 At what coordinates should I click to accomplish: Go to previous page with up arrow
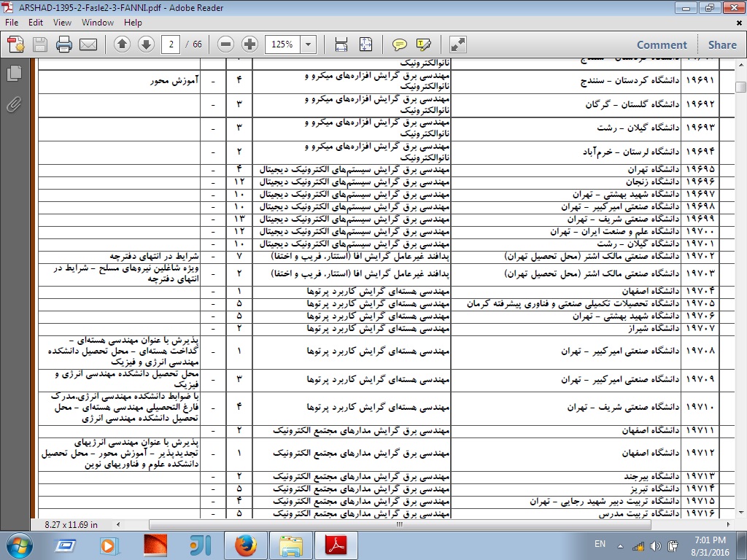122,44
